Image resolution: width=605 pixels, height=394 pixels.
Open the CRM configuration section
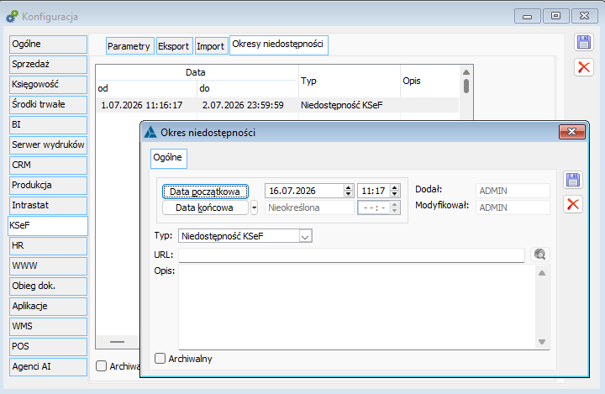[48, 165]
